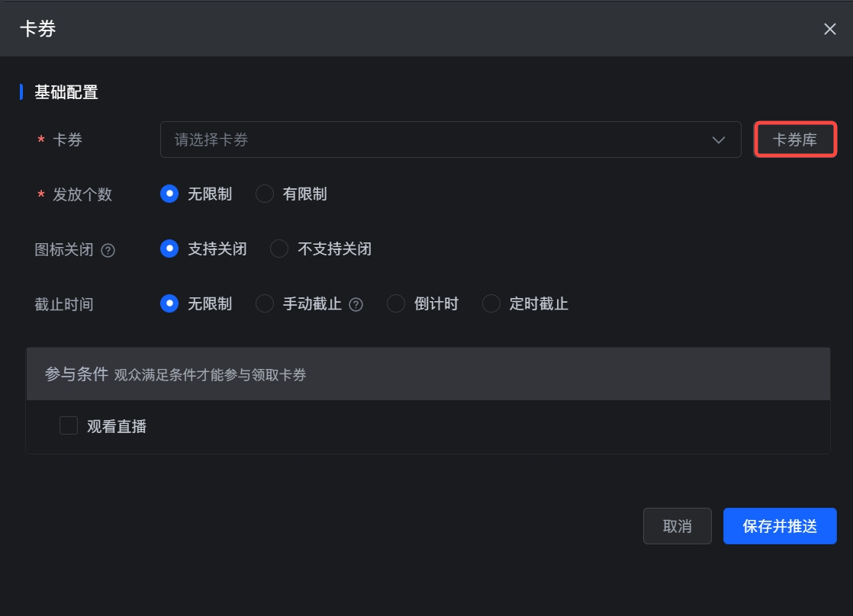Screen dimensions: 853x616
Task: Click help icon next to 图标关闭
Action: 108,250
